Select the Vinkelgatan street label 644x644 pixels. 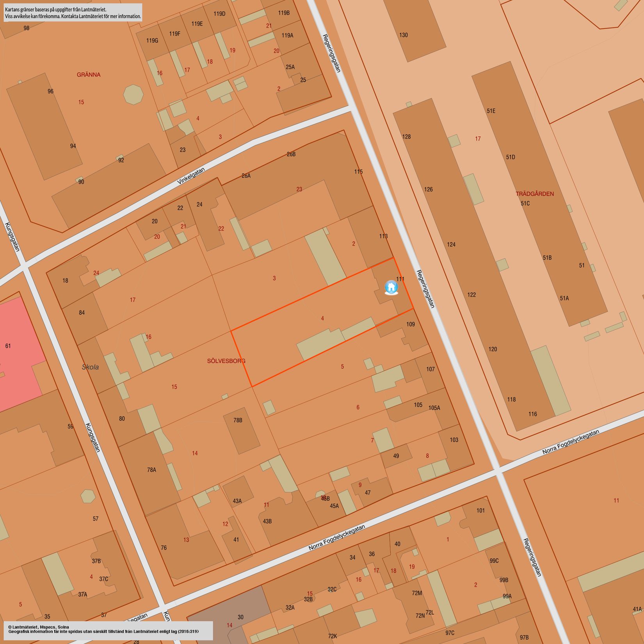coord(191,176)
